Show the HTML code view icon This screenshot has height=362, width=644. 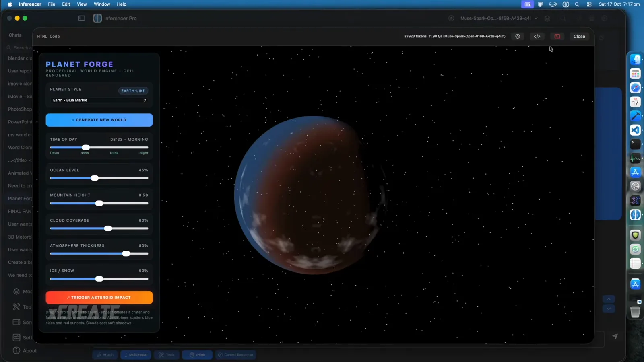click(537, 36)
